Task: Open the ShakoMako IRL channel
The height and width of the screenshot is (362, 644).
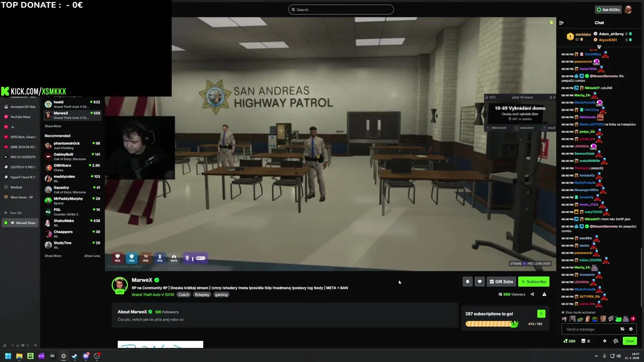Action: pyautogui.click(x=72, y=223)
